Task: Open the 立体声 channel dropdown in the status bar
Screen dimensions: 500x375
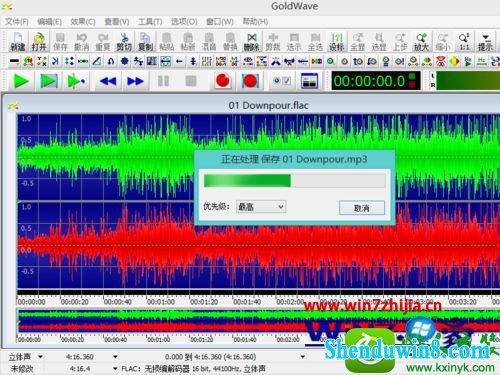Action: coord(40,357)
